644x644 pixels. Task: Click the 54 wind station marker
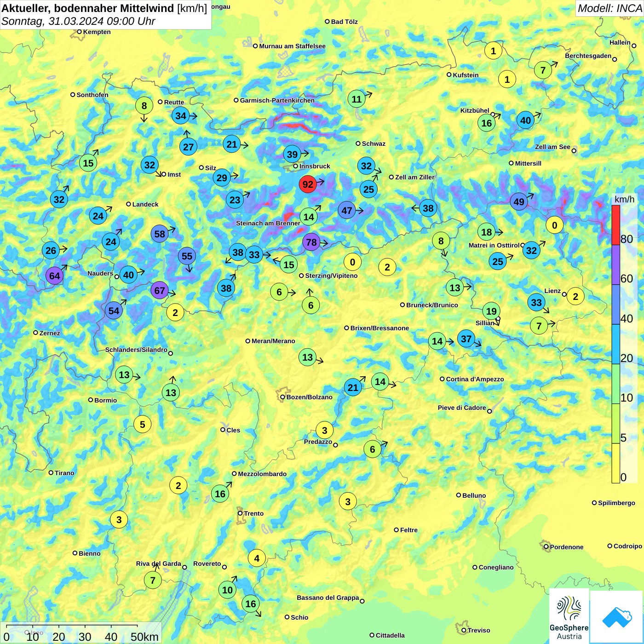pyautogui.click(x=114, y=310)
